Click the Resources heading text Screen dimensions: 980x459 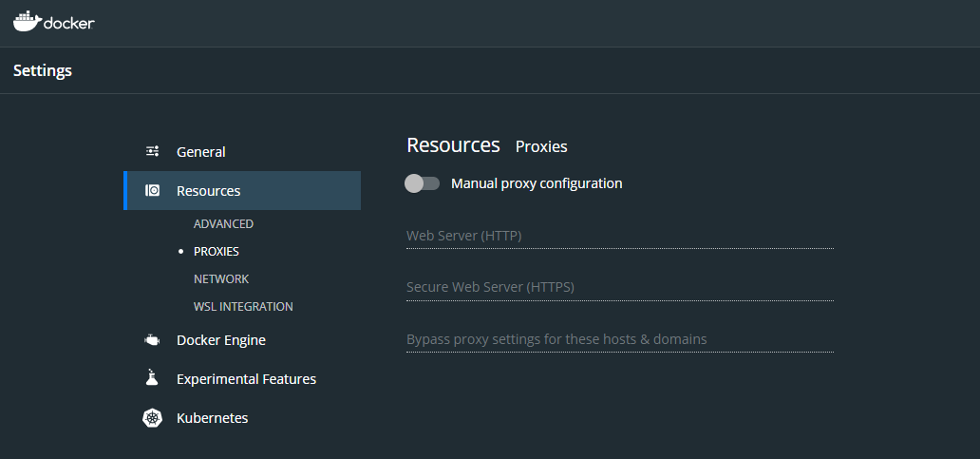pos(453,145)
